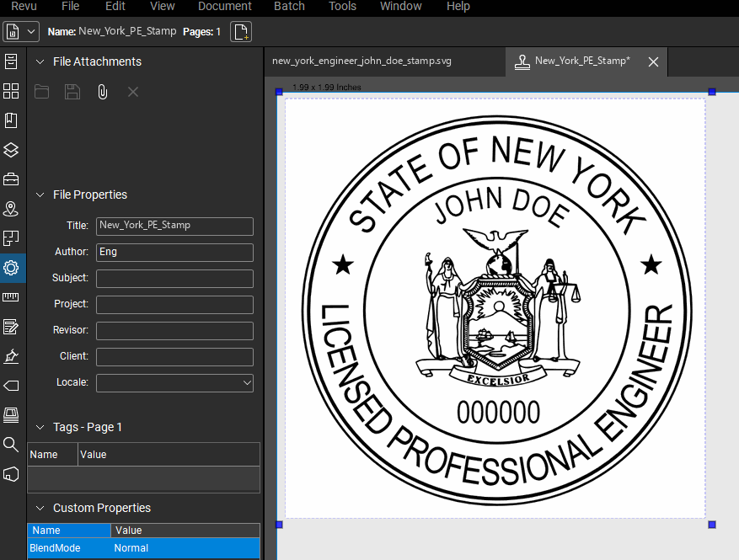Open the Window menu
Screen dimensions: 739x560
click(400, 6)
